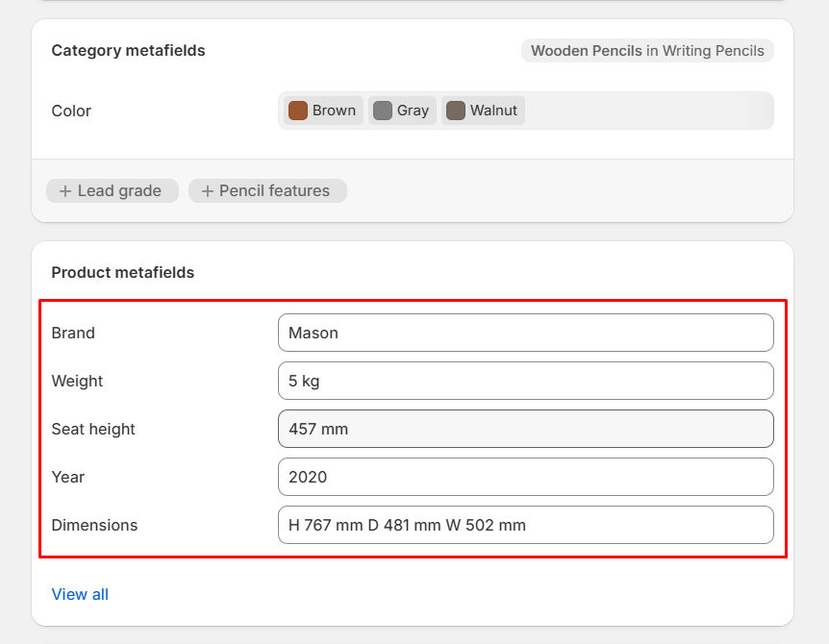Click the Weight metafield label
Image resolution: width=829 pixels, height=644 pixels.
[77, 381]
